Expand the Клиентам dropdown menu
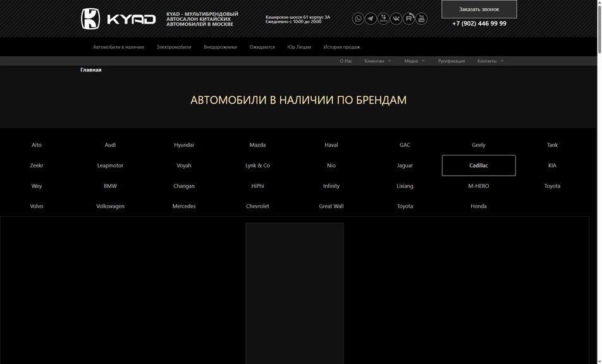This screenshot has width=602, height=364. (x=378, y=61)
